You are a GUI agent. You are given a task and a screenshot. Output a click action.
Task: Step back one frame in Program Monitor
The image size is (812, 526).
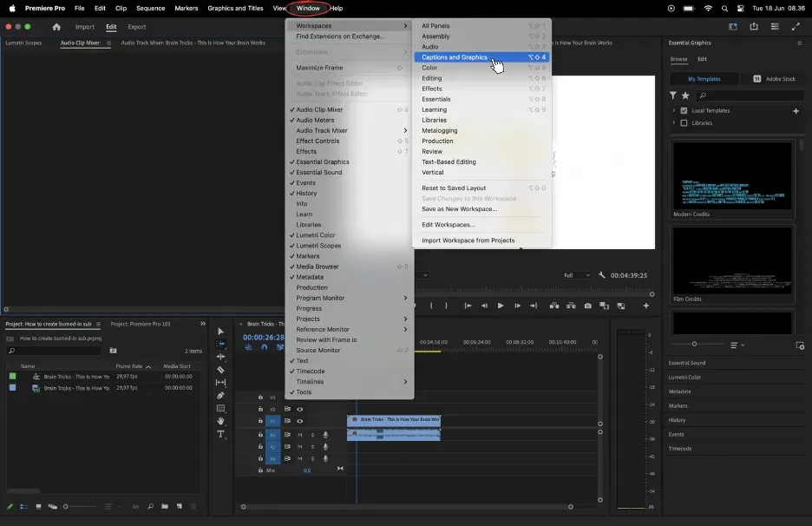click(484, 306)
